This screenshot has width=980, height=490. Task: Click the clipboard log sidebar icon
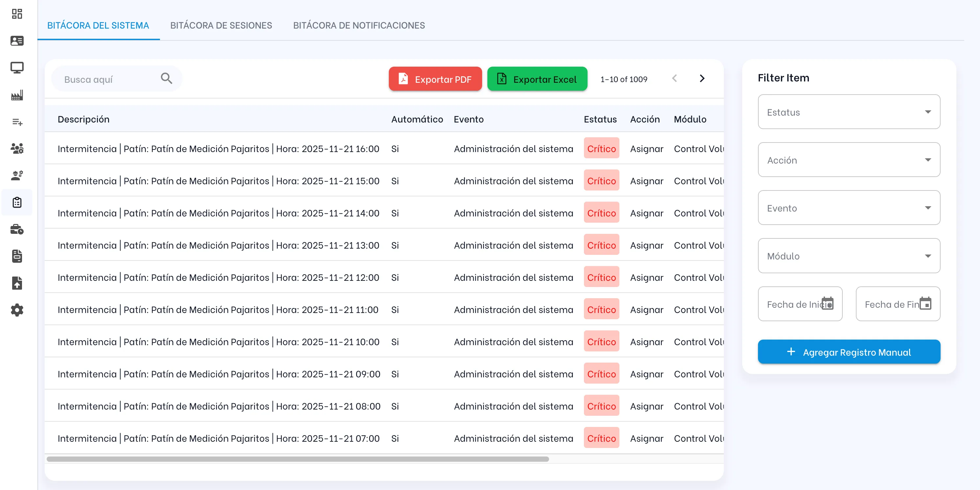17,202
